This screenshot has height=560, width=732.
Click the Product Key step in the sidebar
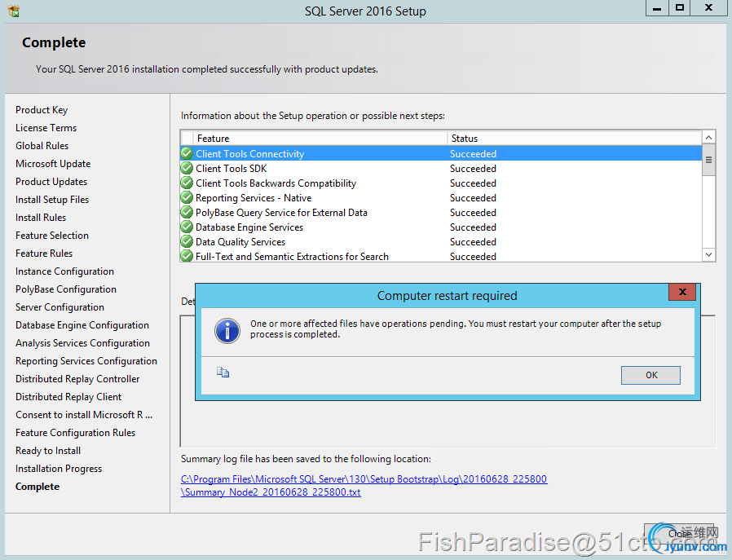42,110
